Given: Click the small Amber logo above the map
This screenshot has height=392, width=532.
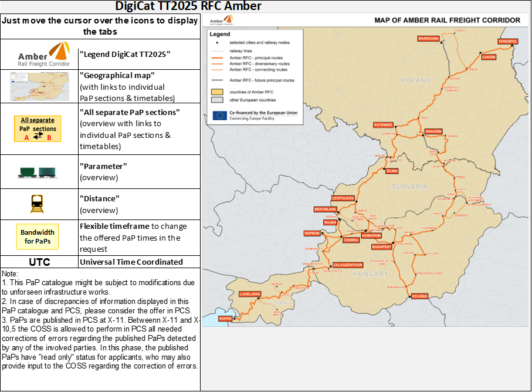Looking at the screenshot, I should 222,20.
